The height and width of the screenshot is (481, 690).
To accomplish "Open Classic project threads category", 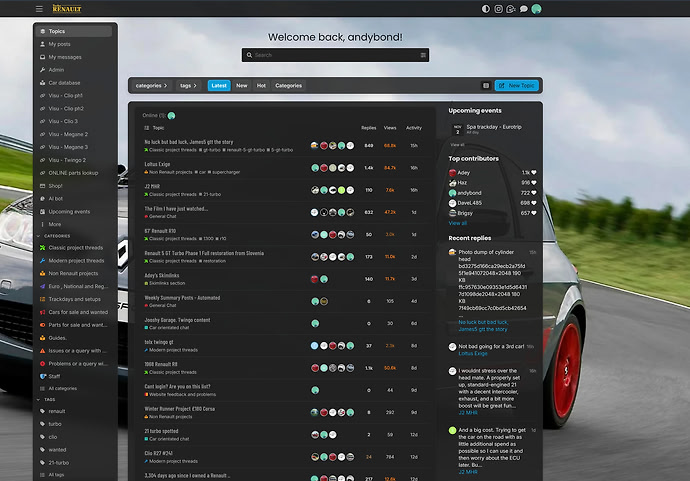I will (x=74, y=248).
